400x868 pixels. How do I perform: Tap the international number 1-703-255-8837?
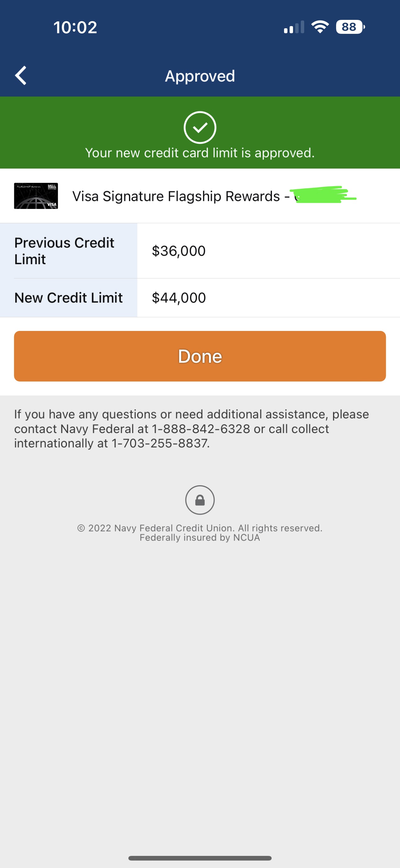(x=160, y=443)
